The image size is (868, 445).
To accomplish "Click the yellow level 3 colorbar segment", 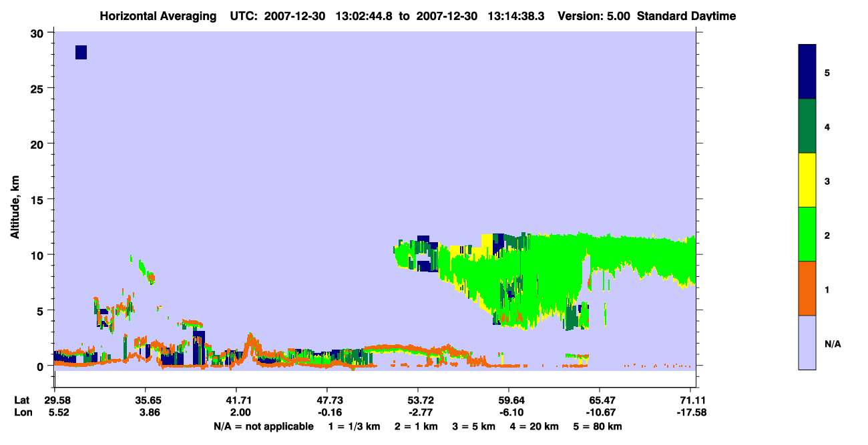I will tap(807, 180).
